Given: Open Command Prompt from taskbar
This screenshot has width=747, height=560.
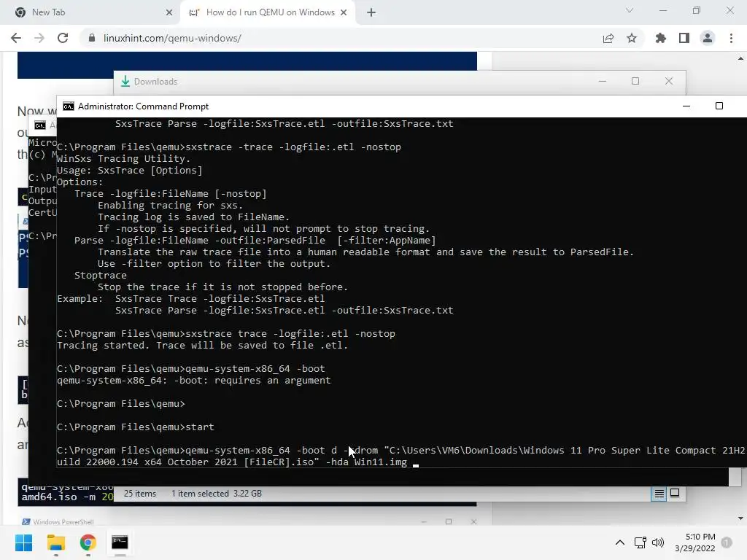Looking at the screenshot, I should click(120, 542).
